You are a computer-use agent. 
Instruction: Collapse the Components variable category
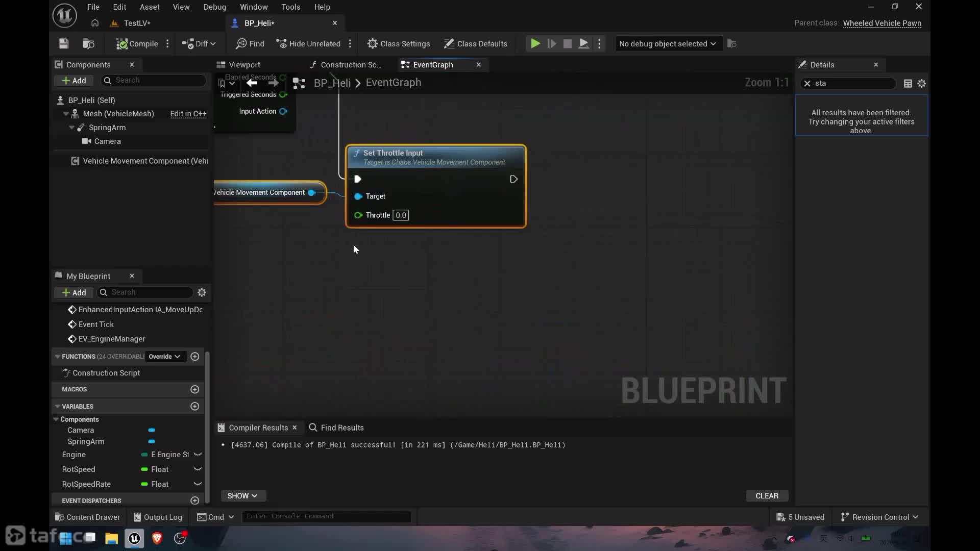point(56,419)
